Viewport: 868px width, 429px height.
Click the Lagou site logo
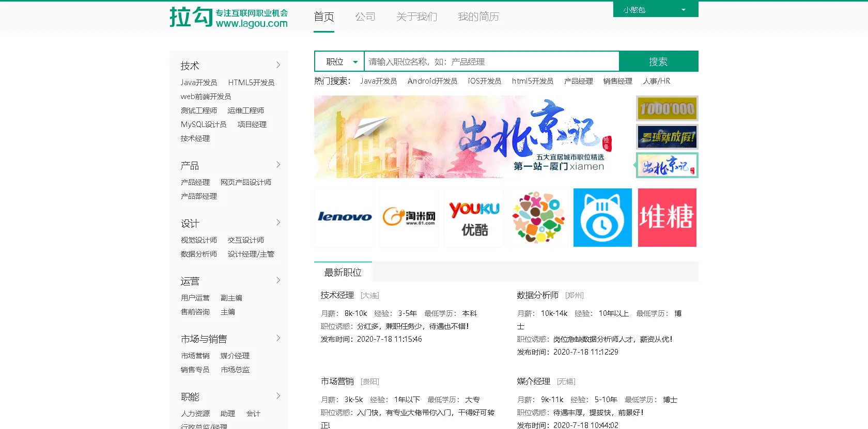coord(228,17)
